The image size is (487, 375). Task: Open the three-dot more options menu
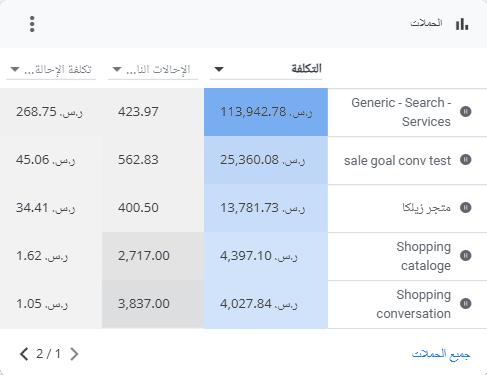click(x=32, y=24)
